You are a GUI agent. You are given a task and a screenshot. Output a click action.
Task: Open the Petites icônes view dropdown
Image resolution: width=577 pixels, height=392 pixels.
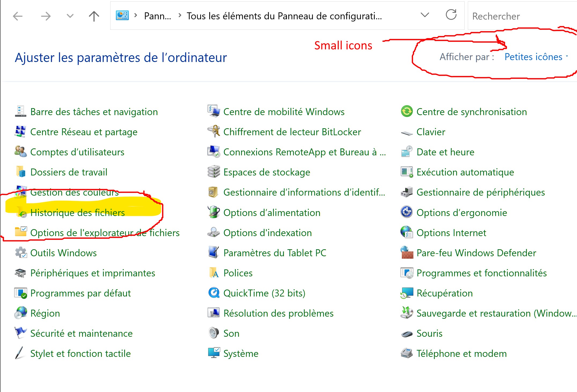point(536,57)
